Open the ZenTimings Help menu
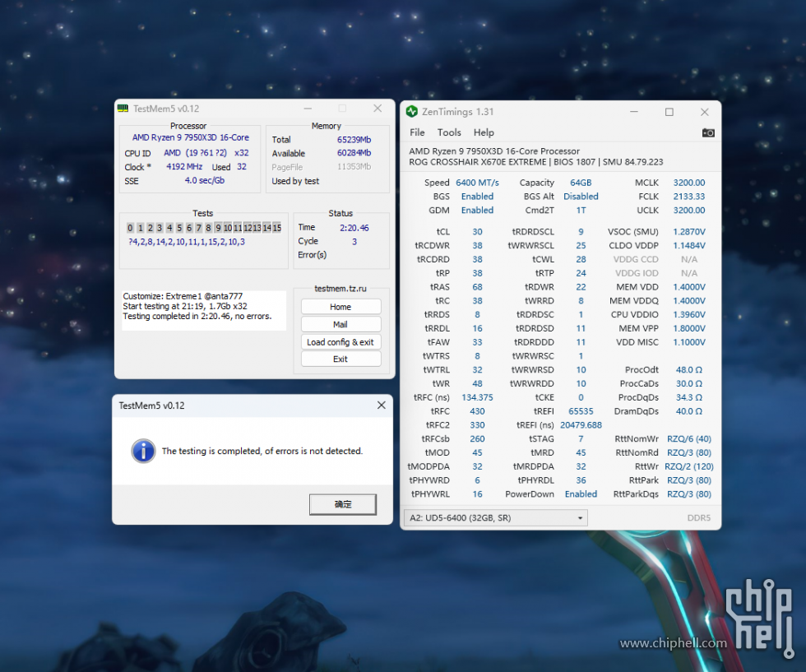Screen dimensions: 806x672 (x=484, y=132)
